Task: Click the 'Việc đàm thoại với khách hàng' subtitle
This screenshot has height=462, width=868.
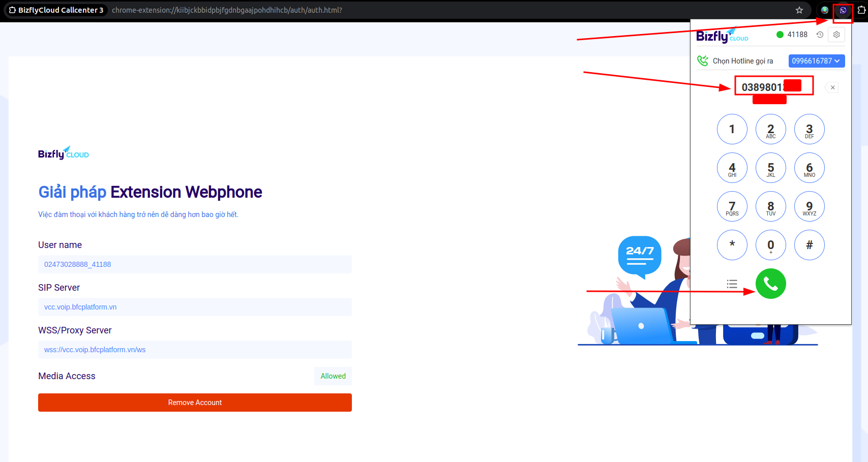Action: coord(138,214)
